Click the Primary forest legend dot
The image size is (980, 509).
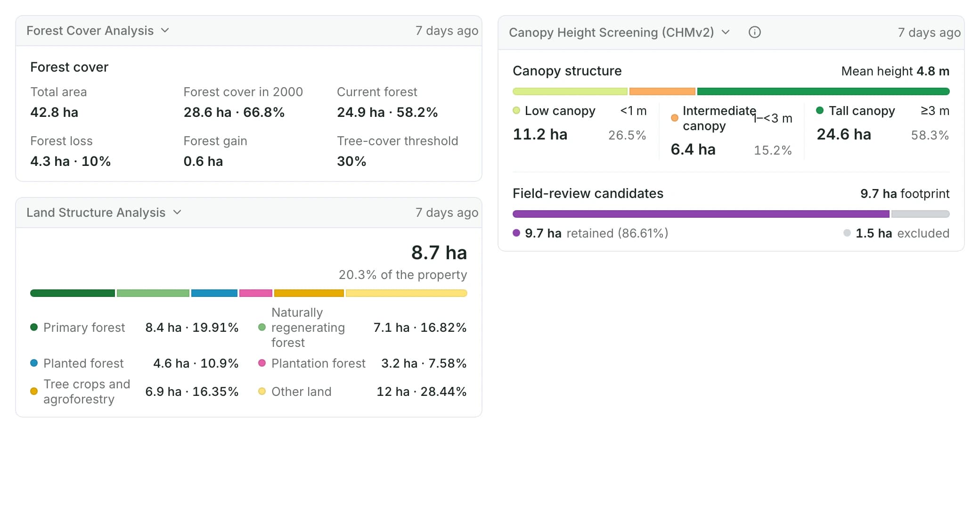pos(34,327)
